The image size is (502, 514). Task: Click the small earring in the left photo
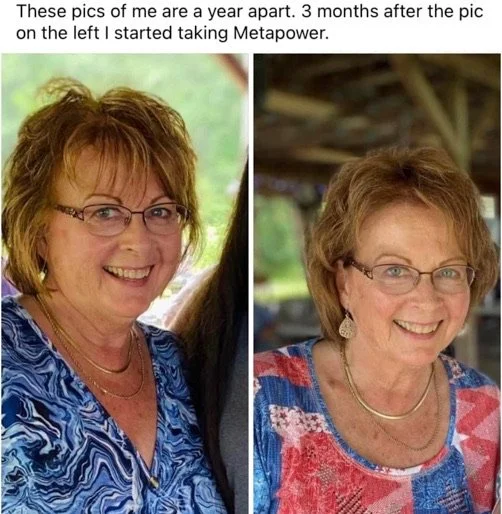coord(43,273)
